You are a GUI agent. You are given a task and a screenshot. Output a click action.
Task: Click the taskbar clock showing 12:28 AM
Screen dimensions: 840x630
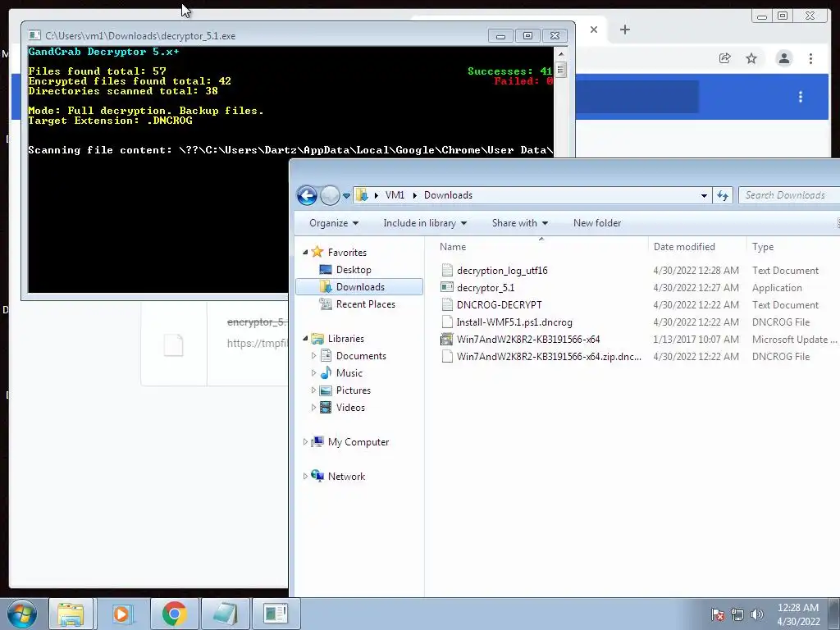pos(797,614)
